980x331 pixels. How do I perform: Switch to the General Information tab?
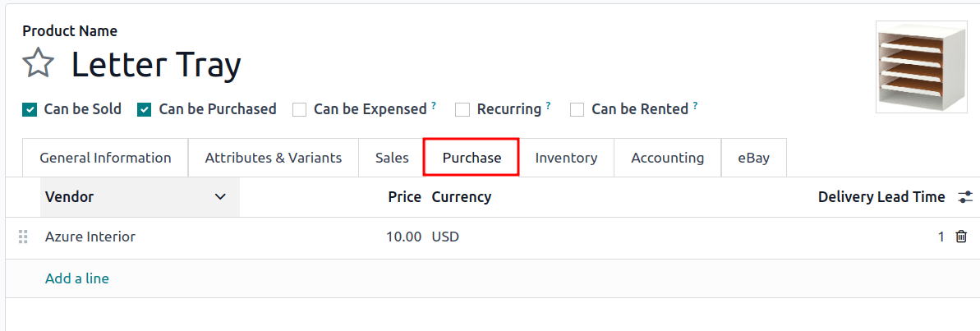[105, 158]
